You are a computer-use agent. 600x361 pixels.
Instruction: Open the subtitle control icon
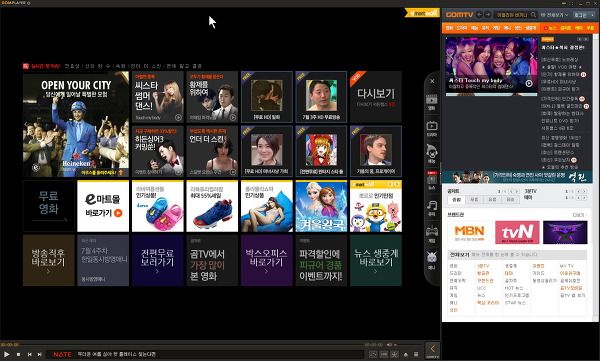click(384, 355)
